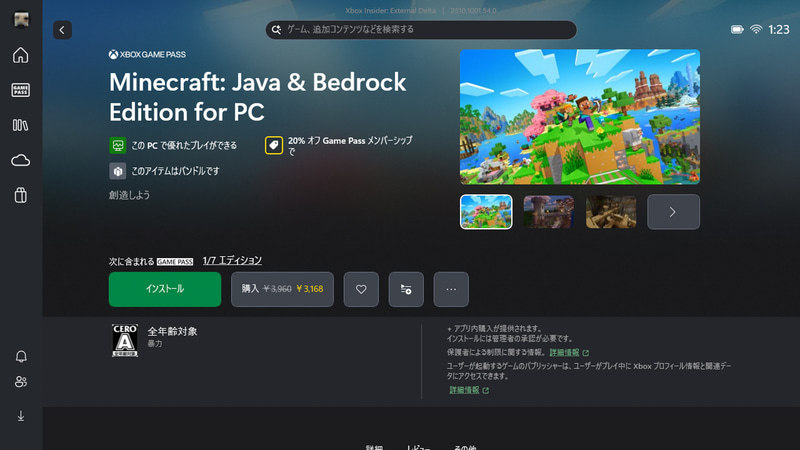The width and height of the screenshot is (800, 450).
Task: Click the bundle item box icon
Action: pyautogui.click(x=118, y=171)
